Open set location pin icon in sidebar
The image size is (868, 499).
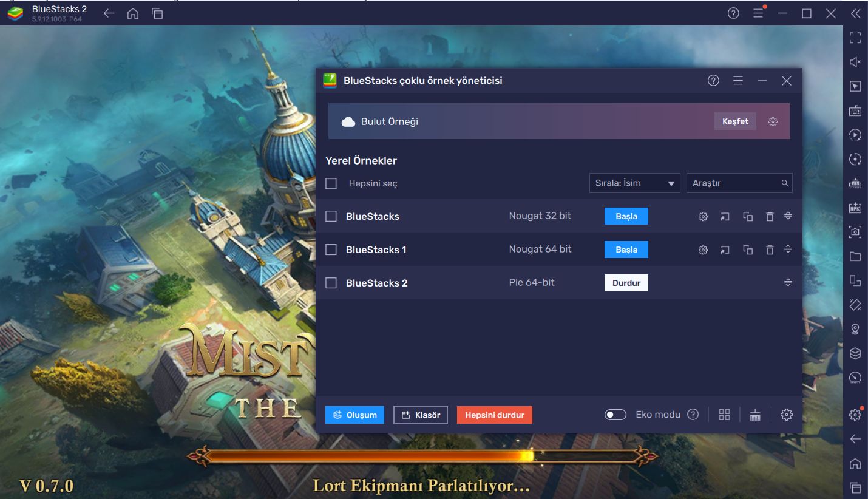tap(855, 329)
